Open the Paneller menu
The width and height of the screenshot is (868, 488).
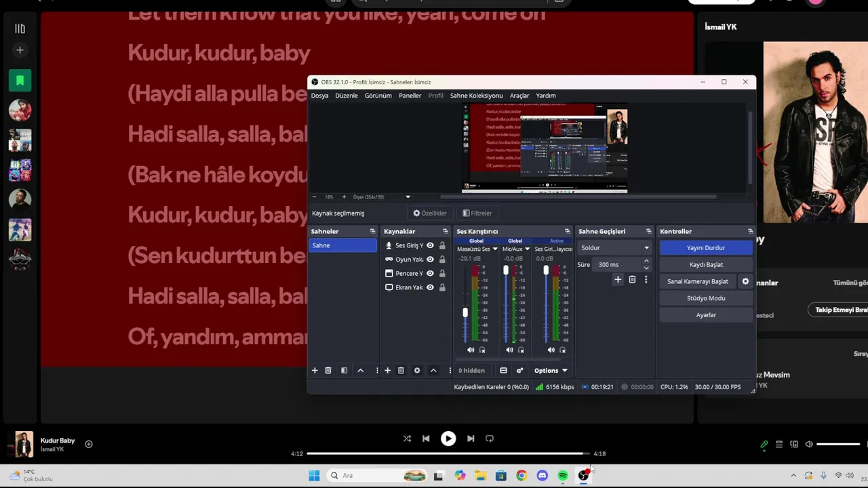click(x=410, y=96)
